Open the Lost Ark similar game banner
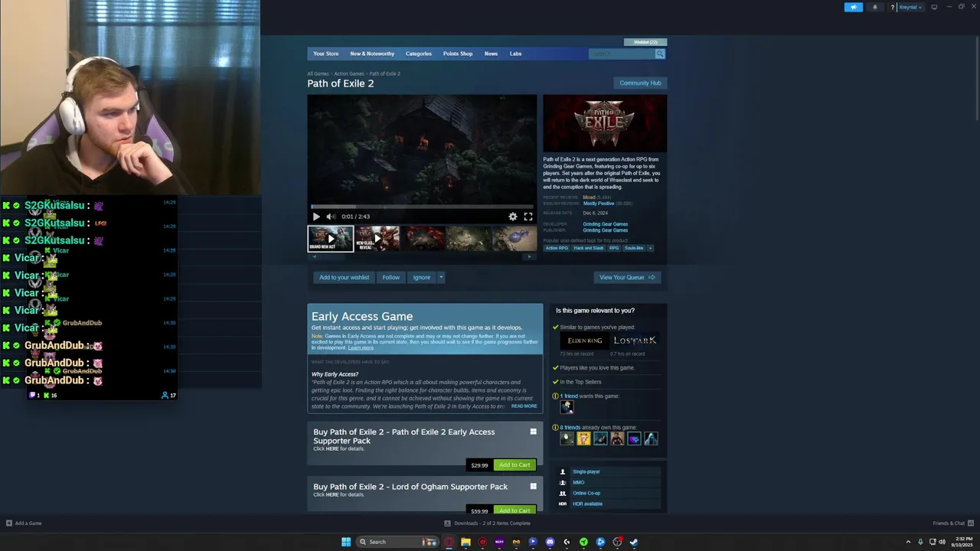This screenshot has width=980, height=551. [x=635, y=341]
